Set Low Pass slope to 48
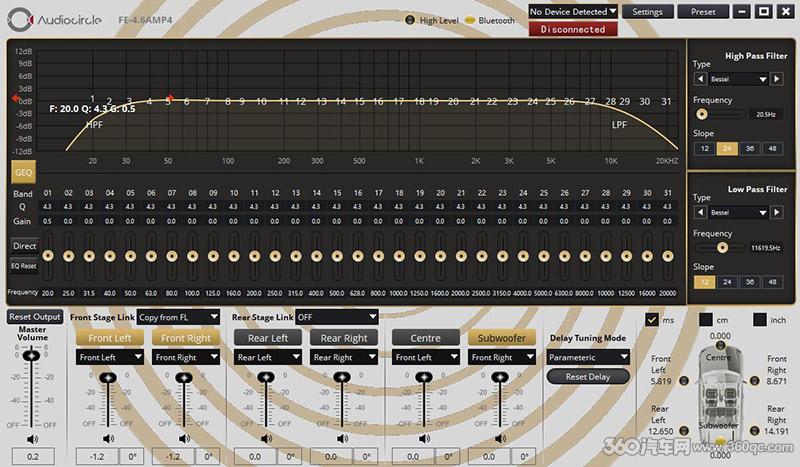The height and width of the screenshot is (467, 800). 772,282
